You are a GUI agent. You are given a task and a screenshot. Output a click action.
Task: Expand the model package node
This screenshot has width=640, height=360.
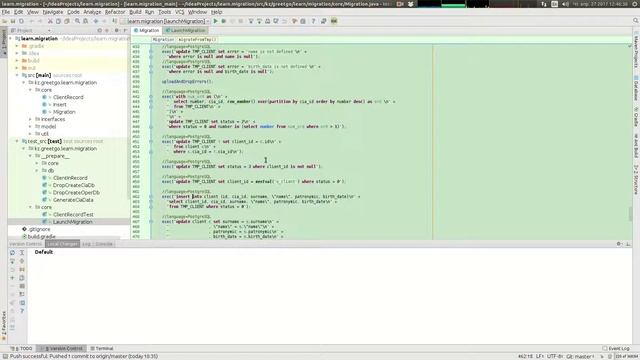30,127
